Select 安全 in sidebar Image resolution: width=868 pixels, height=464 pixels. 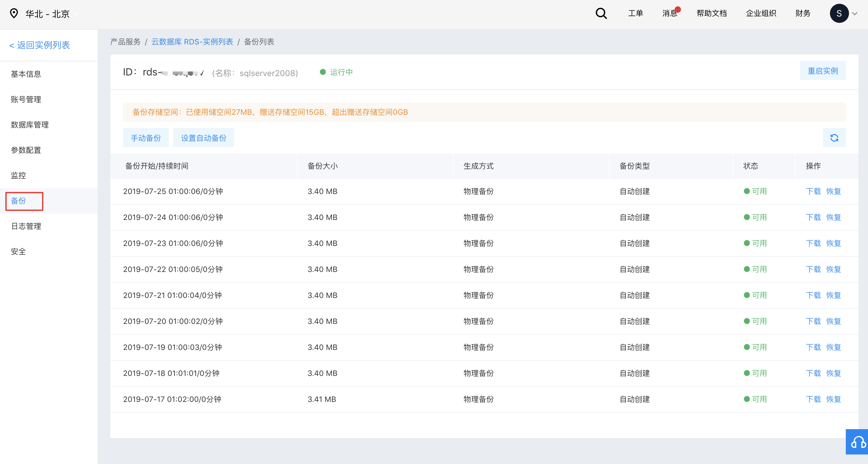pyautogui.click(x=18, y=252)
